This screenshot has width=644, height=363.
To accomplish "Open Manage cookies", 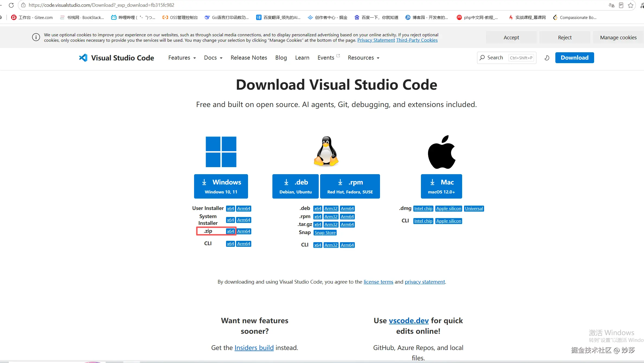I will [x=618, y=37].
